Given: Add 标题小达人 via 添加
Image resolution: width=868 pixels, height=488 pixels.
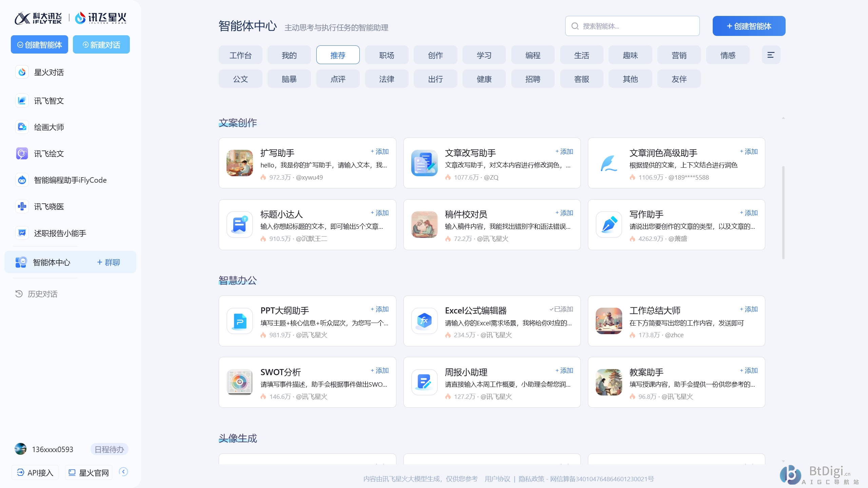Looking at the screenshot, I should point(380,213).
